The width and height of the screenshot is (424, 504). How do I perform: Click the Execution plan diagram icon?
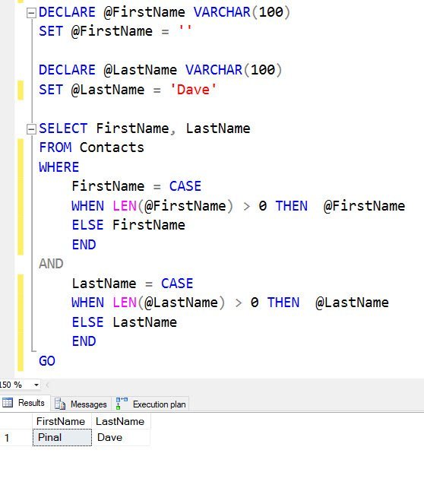pos(122,404)
